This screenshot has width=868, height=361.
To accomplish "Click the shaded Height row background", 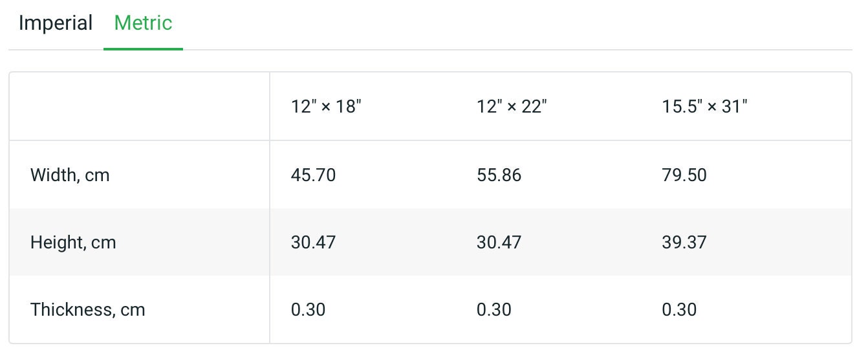I will click(x=430, y=243).
